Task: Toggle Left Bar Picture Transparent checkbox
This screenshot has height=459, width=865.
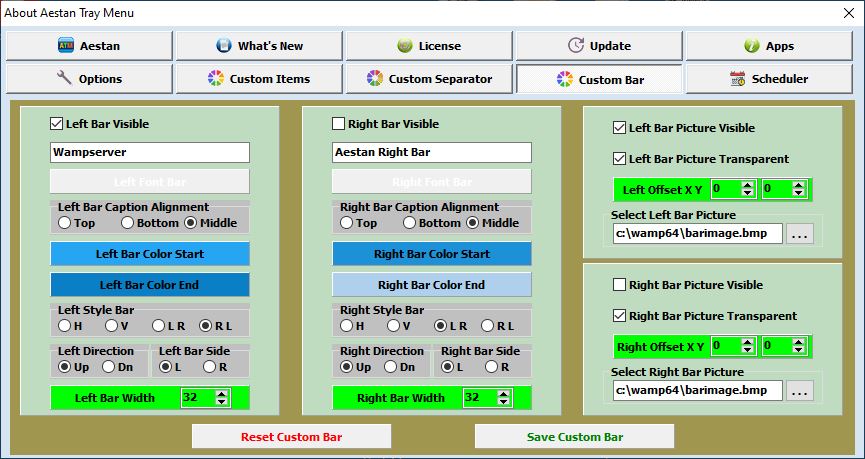Action: click(620, 159)
